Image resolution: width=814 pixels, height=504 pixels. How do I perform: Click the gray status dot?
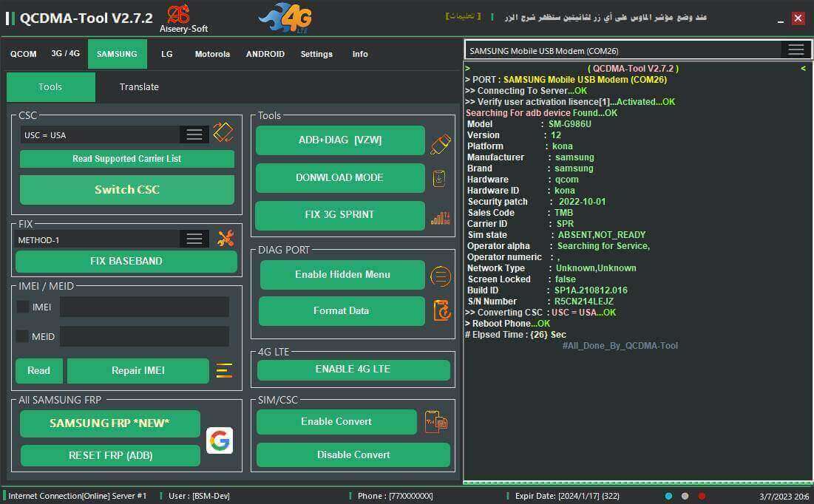click(685, 496)
